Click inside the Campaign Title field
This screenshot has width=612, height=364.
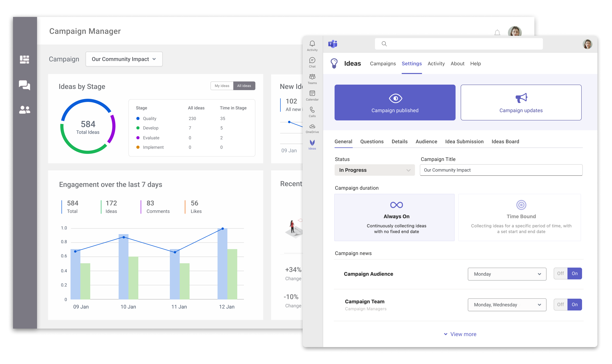point(501,170)
